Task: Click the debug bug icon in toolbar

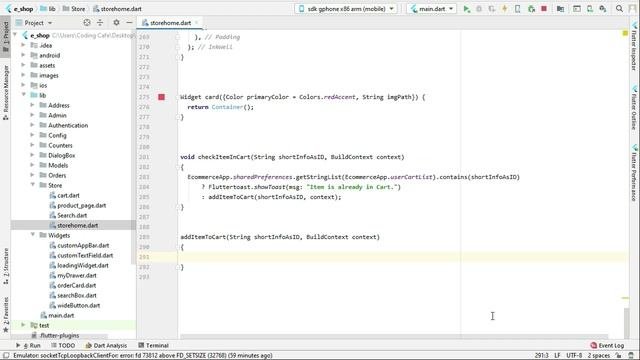Action: (479, 9)
